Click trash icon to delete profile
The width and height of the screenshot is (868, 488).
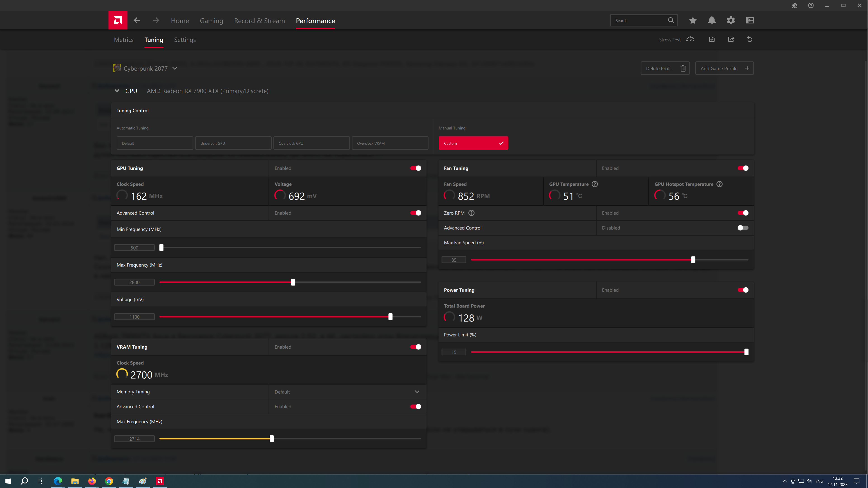click(x=683, y=68)
